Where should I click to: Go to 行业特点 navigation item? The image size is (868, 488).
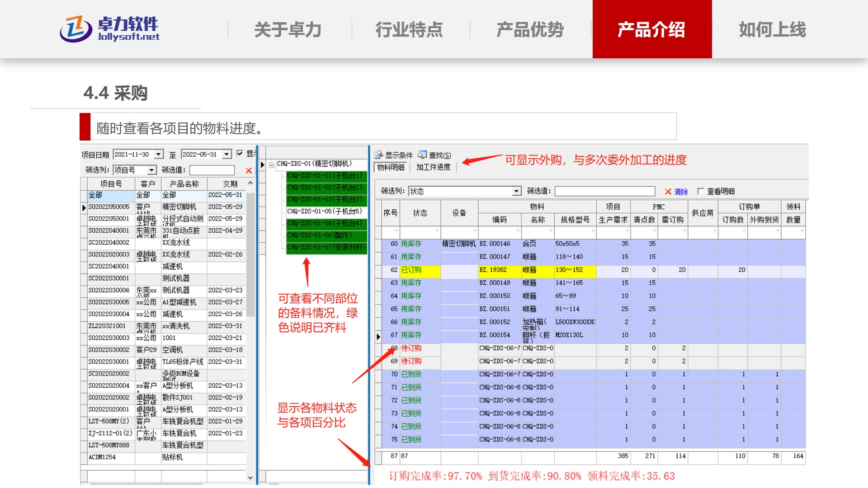click(x=409, y=29)
